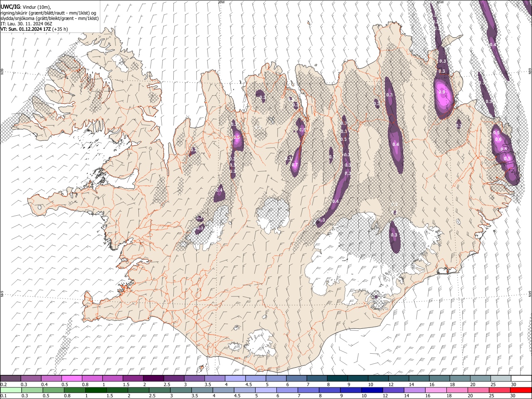Click the bottom-row red swatch between 25 and 30
The image size is (532, 399).
pyautogui.click(x=499, y=390)
